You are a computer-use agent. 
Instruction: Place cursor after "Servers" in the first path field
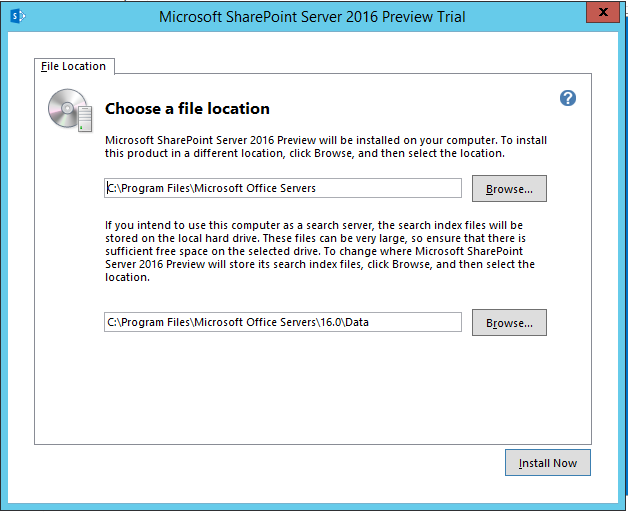pyautogui.click(x=316, y=188)
